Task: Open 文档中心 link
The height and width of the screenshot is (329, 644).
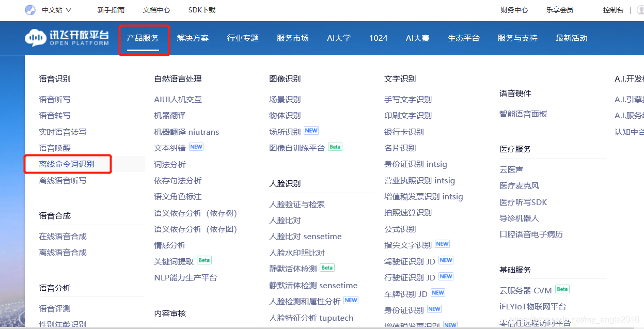Action: 156,10
